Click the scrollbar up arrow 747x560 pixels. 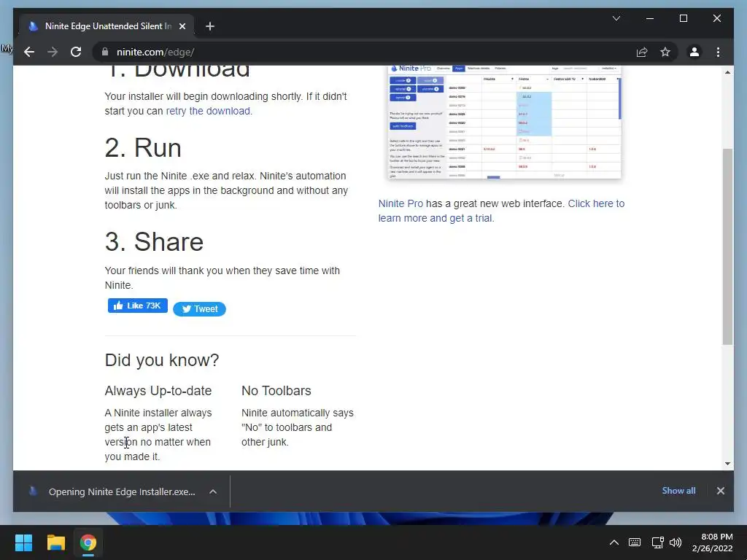point(727,72)
